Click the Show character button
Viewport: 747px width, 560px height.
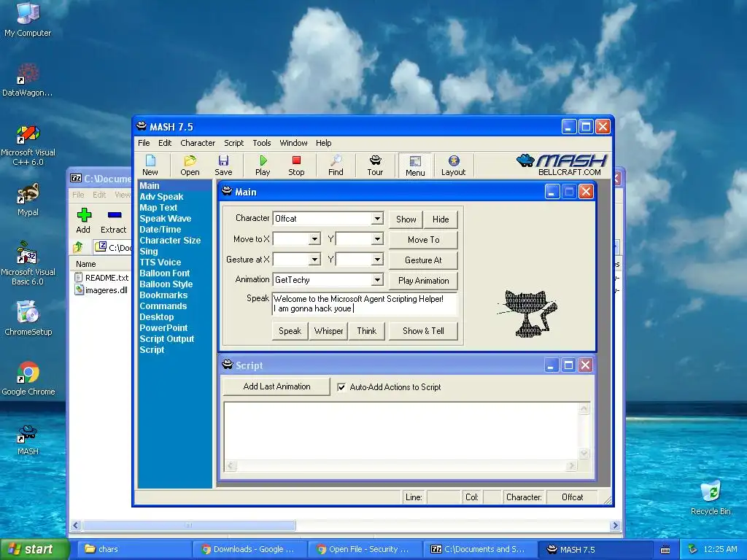406,219
